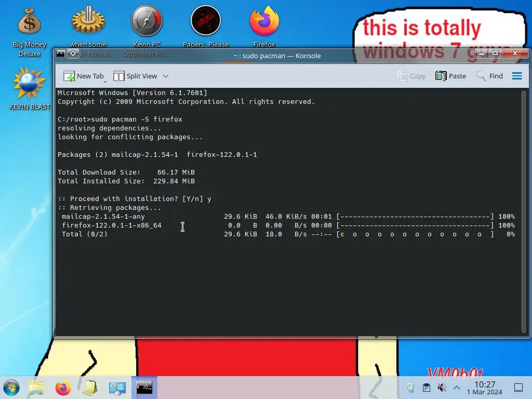The image size is (532, 399).
Task: Click the Konsole vertical scrollbar
Action: (524, 212)
